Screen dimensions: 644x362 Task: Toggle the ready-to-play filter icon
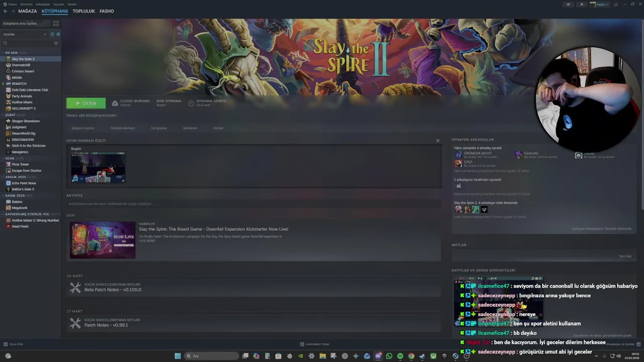(x=58, y=34)
